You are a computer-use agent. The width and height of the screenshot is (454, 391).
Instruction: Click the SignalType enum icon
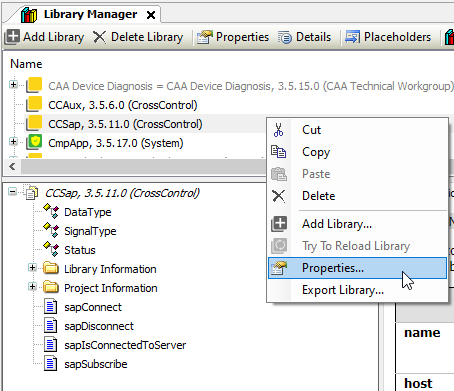(x=51, y=230)
